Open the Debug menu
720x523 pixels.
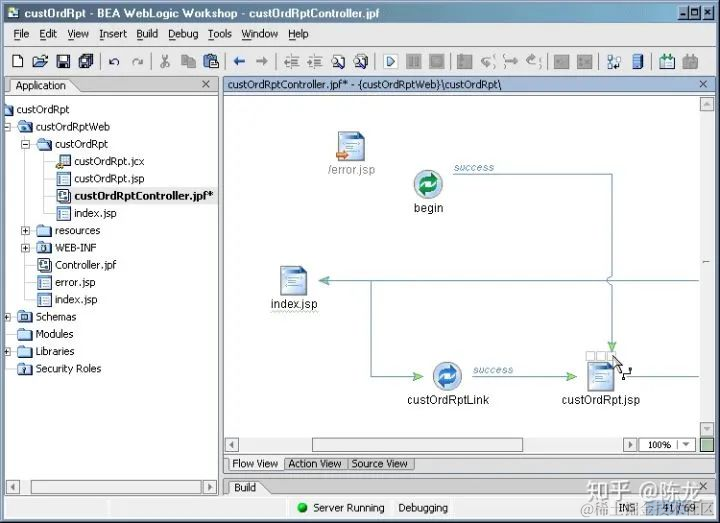click(183, 34)
